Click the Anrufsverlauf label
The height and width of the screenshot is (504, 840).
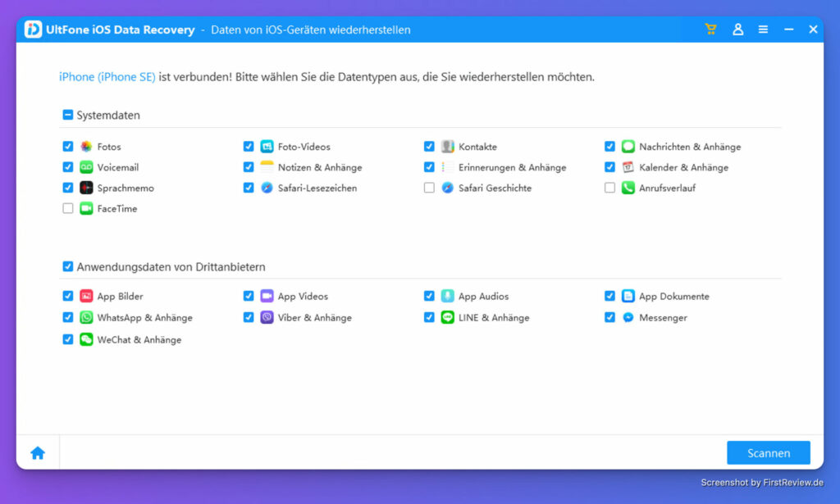pyautogui.click(x=667, y=188)
